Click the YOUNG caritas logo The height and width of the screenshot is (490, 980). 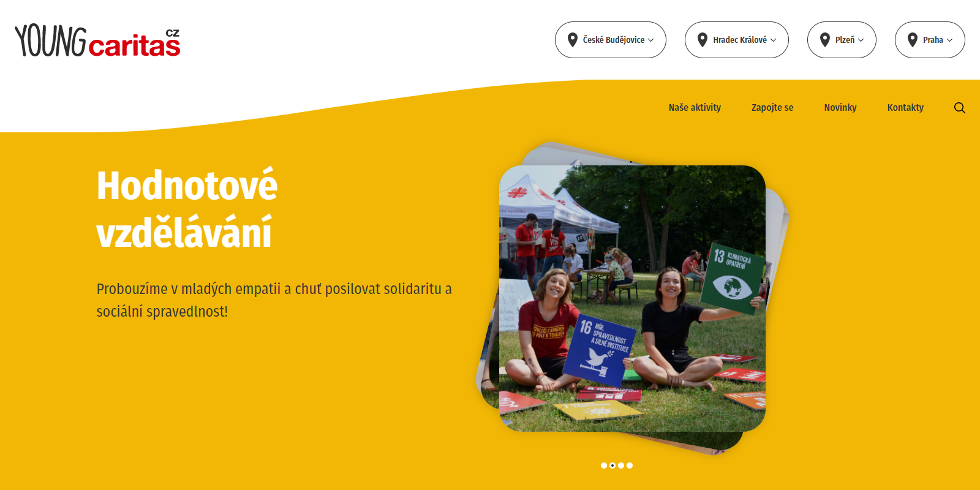point(97,41)
